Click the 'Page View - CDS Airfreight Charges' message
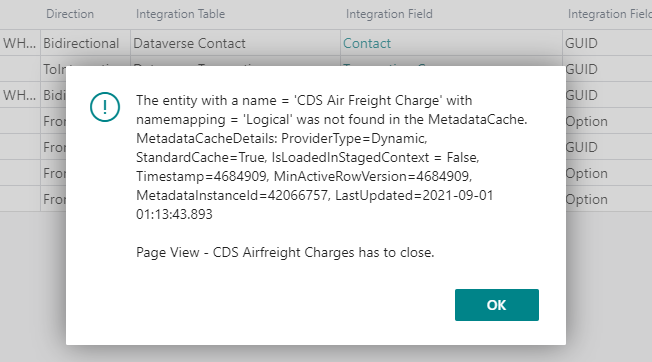This screenshot has width=652, height=362. (285, 252)
